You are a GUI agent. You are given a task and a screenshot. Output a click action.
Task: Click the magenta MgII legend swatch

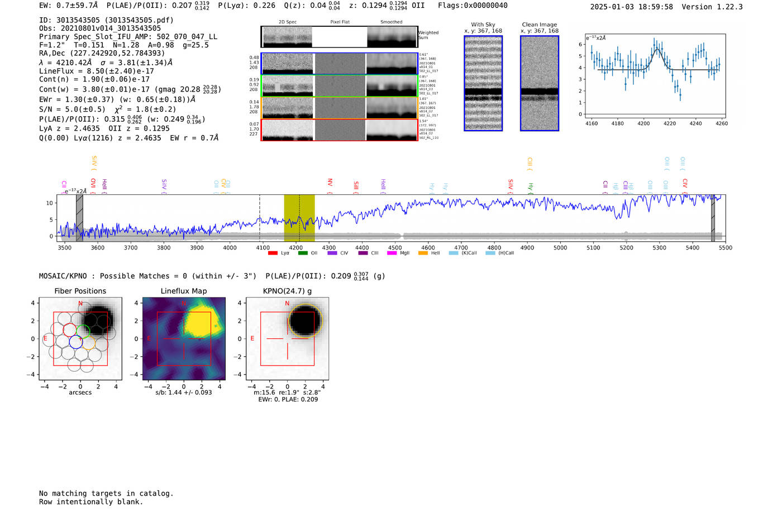coord(392,253)
